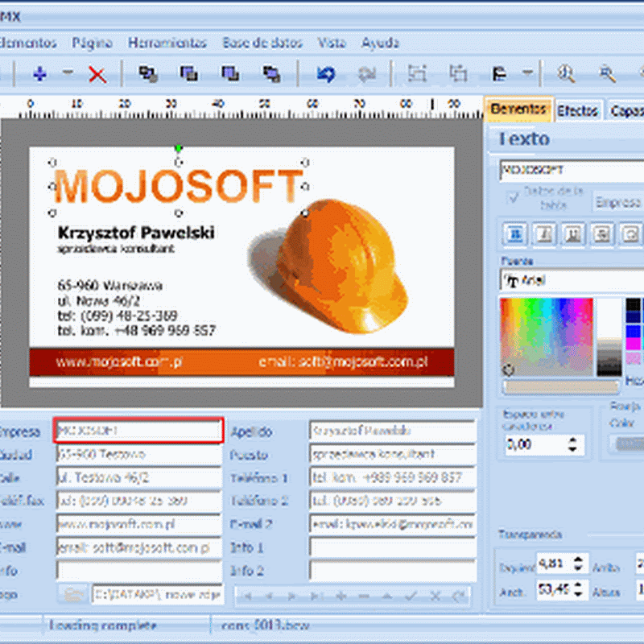Toggle italic text formatting button

pyautogui.click(x=545, y=233)
